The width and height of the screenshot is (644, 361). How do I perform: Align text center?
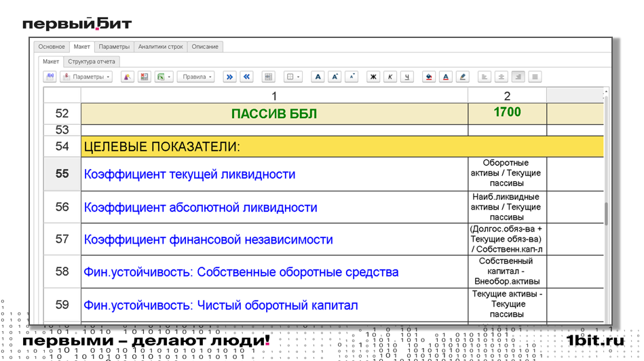pos(501,77)
